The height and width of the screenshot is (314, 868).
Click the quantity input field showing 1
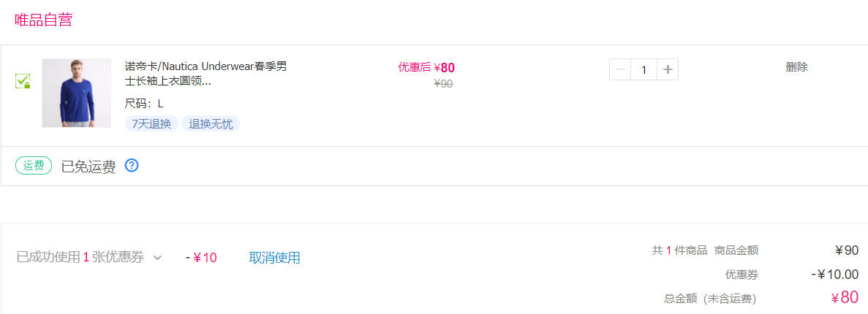click(644, 69)
